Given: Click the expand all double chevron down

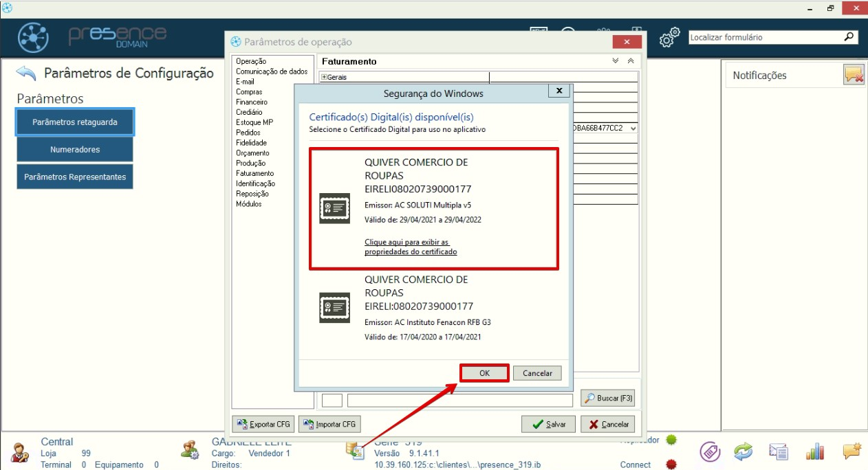Looking at the screenshot, I should [x=616, y=61].
